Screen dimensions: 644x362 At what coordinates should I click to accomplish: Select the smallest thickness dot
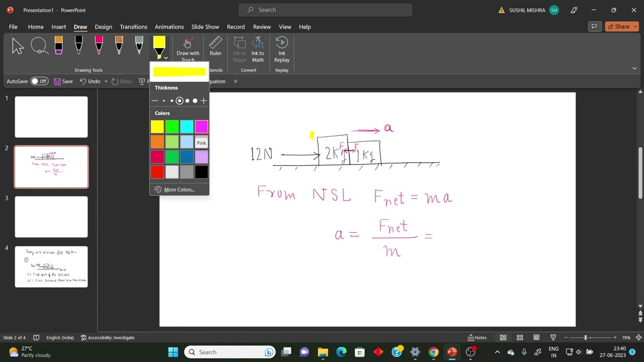click(164, 101)
